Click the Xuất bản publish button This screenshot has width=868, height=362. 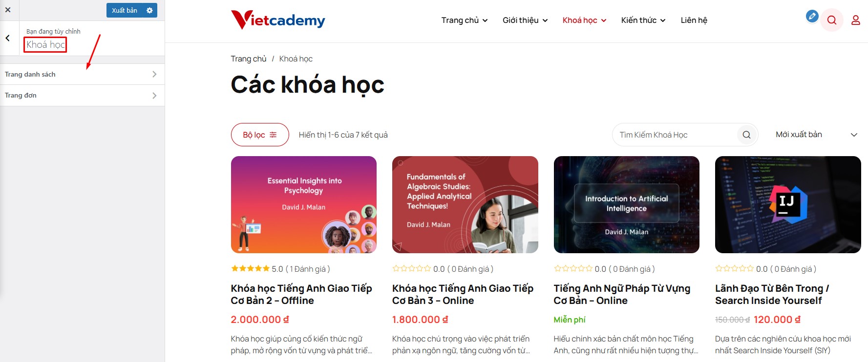click(125, 10)
